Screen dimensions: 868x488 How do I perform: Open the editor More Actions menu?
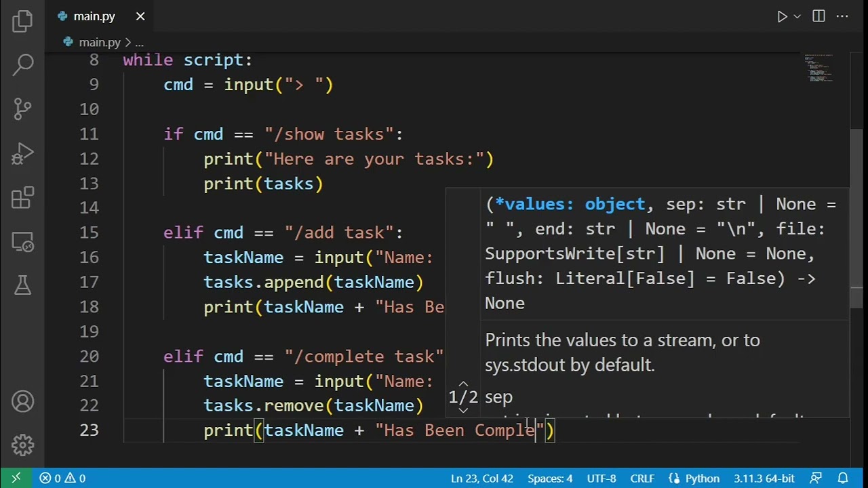tap(842, 16)
